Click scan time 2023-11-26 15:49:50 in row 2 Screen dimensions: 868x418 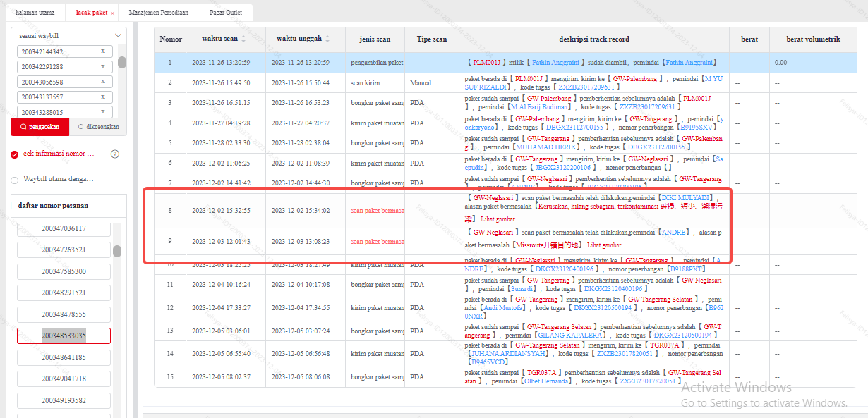point(221,82)
